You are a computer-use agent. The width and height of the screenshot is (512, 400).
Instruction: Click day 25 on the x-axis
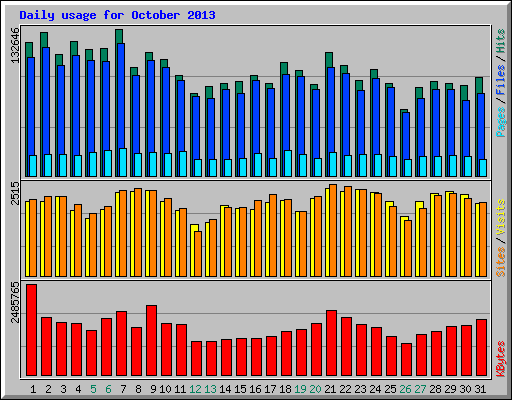pyautogui.click(x=390, y=389)
